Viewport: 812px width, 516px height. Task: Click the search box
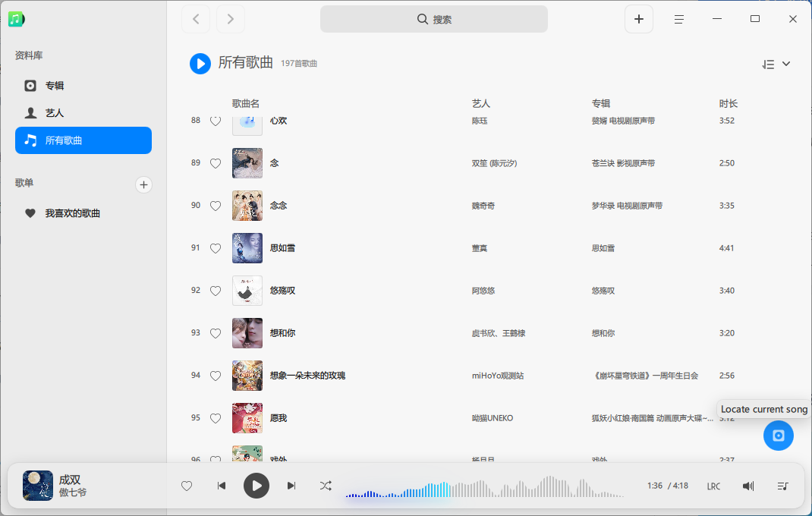434,19
